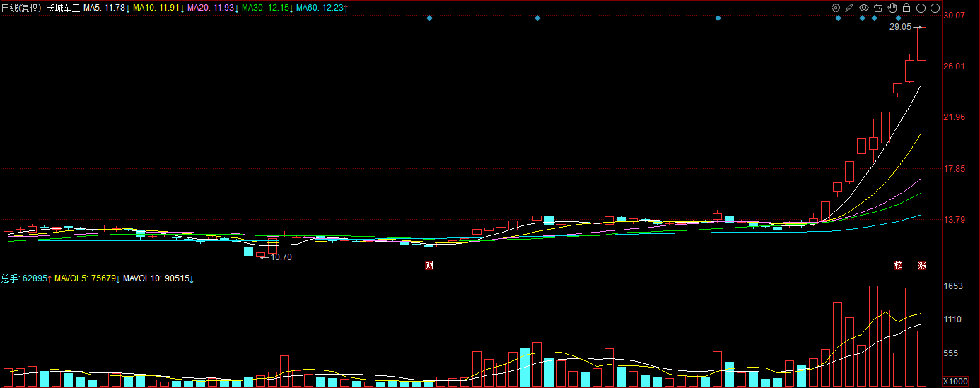The width and height of the screenshot is (980, 388).
Task: Click the diamond marker below the toolbox icon
Action: [874, 18]
